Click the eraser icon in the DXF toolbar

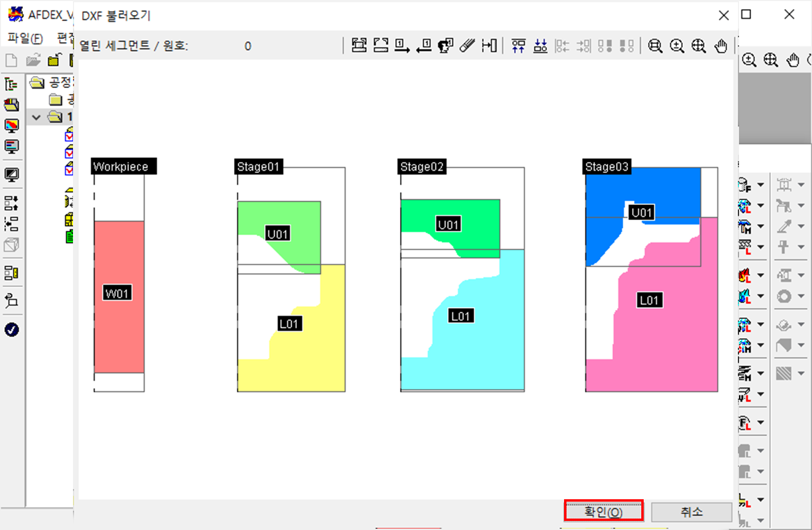[467, 46]
